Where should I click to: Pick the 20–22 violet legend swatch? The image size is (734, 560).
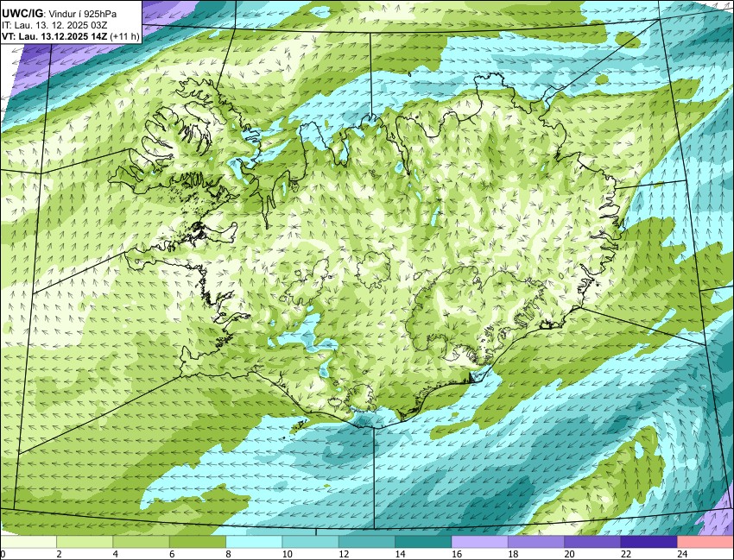point(592,542)
